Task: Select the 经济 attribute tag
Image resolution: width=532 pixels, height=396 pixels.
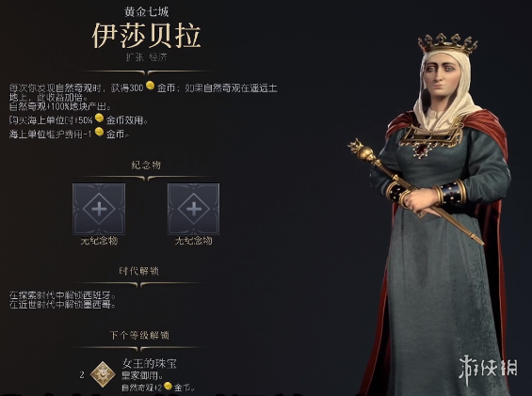Action: [x=158, y=57]
